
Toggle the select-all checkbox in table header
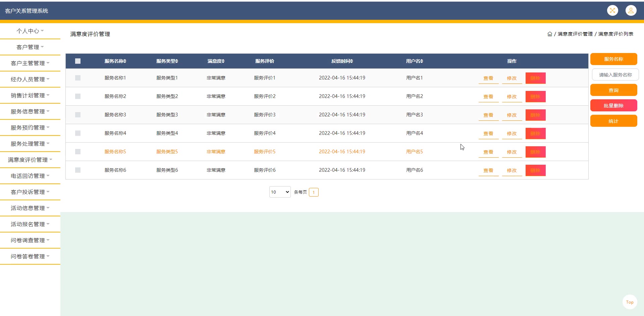(78, 61)
